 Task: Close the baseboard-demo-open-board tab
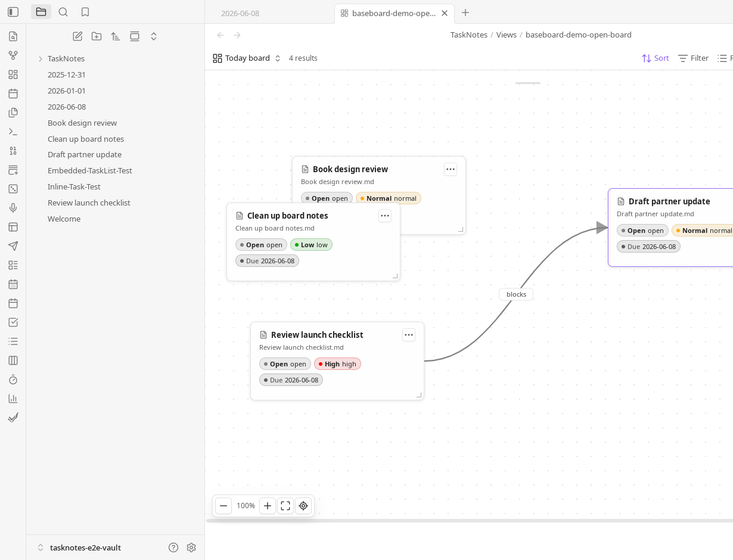point(445,13)
